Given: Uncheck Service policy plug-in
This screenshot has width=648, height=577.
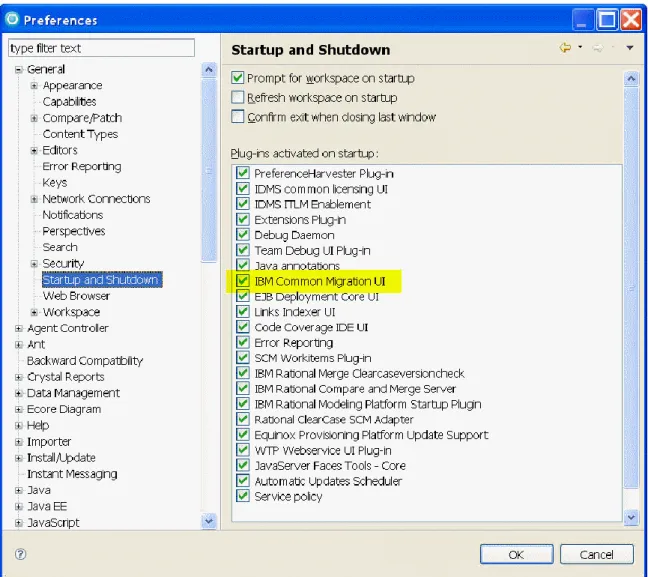Looking at the screenshot, I should [243, 496].
